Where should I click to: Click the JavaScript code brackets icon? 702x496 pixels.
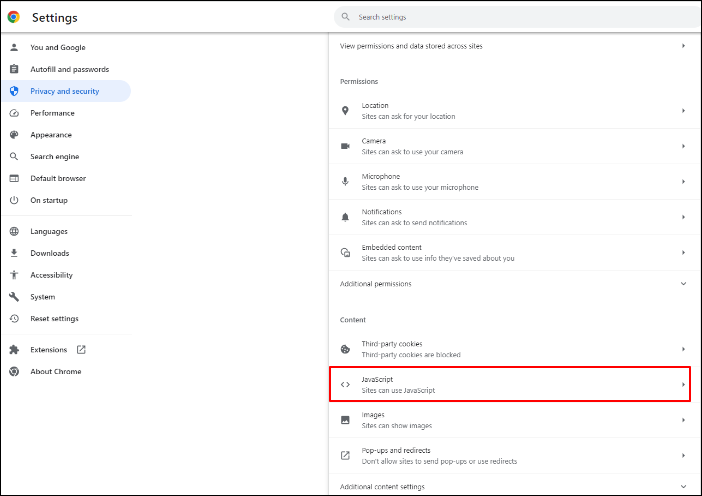point(345,384)
